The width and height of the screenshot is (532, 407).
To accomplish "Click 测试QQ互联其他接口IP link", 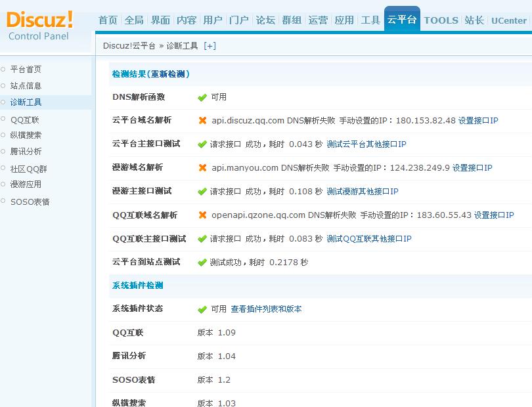I will tap(369, 239).
